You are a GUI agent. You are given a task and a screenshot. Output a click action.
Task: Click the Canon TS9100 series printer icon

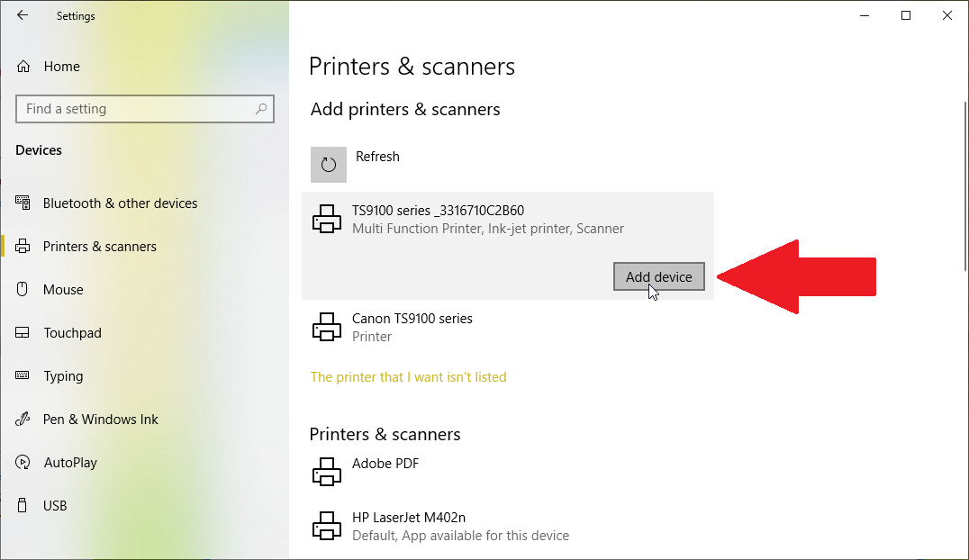click(x=326, y=327)
